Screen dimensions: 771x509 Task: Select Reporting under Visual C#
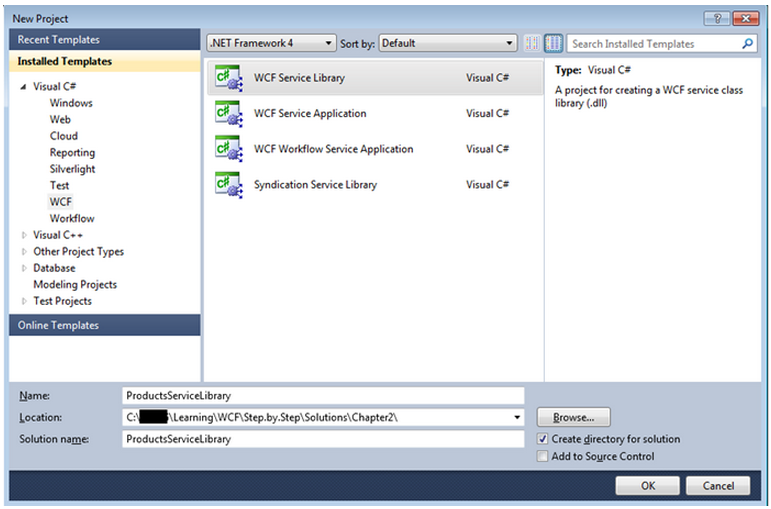point(72,152)
